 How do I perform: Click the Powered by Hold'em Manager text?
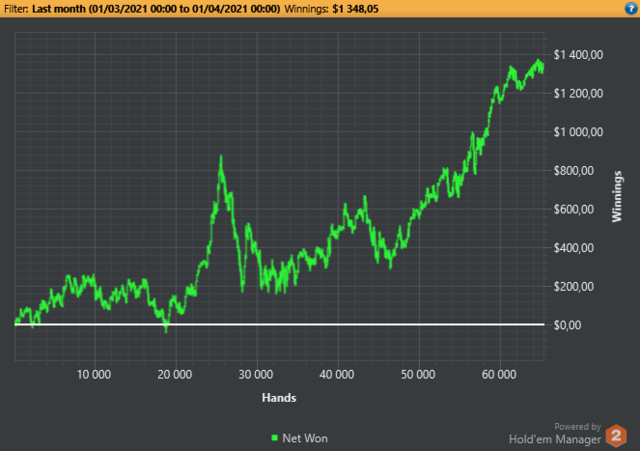[555, 434]
